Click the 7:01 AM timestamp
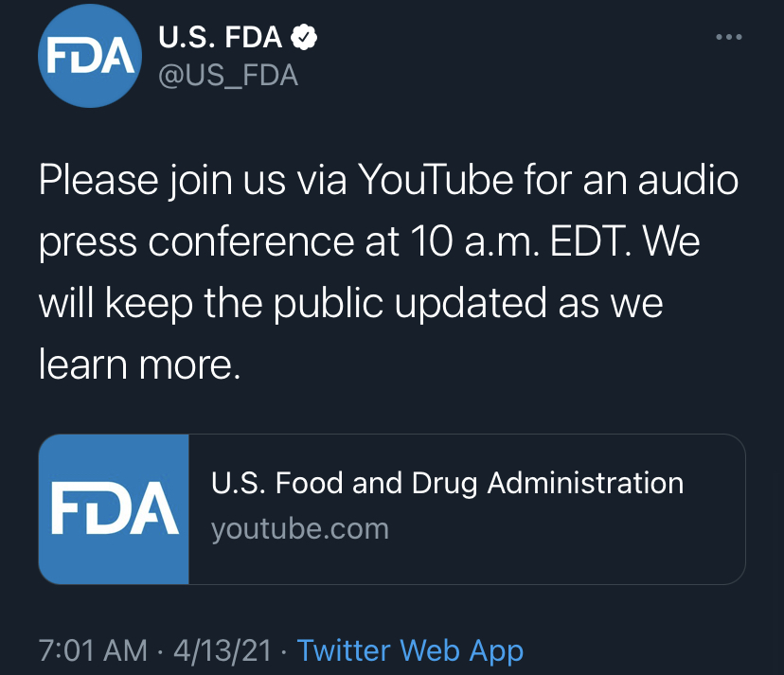784x675 pixels. pyautogui.click(x=93, y=650)
